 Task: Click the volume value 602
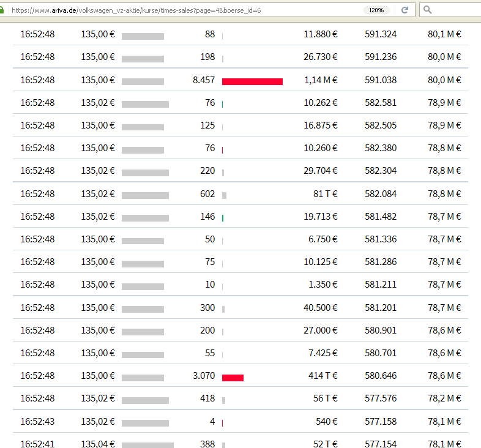tap(207, 193)
